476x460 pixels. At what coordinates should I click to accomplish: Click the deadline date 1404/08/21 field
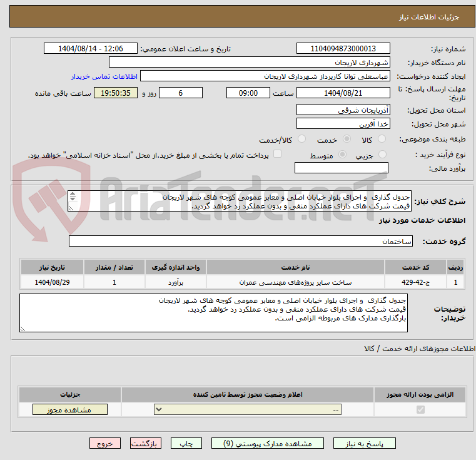point(343,93)
